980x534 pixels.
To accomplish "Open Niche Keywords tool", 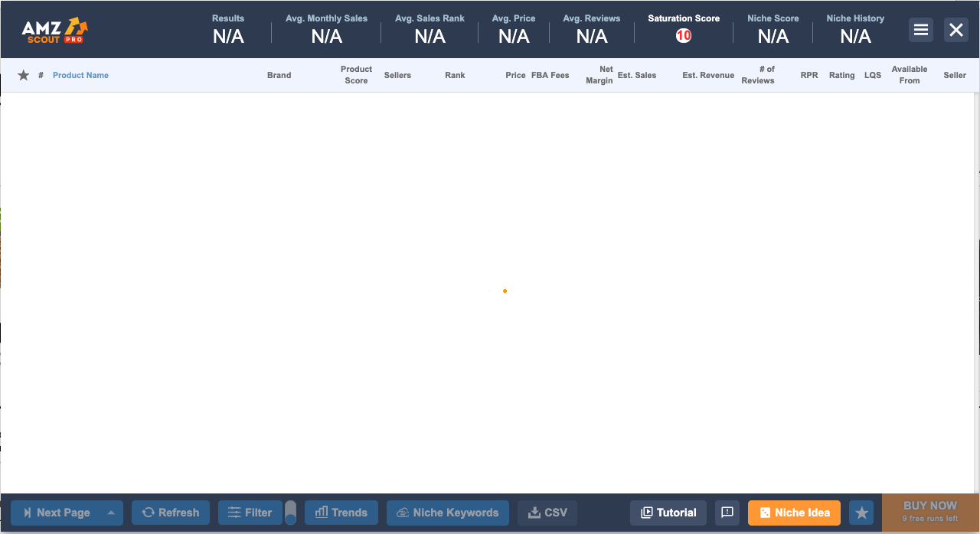I will 448,513.
